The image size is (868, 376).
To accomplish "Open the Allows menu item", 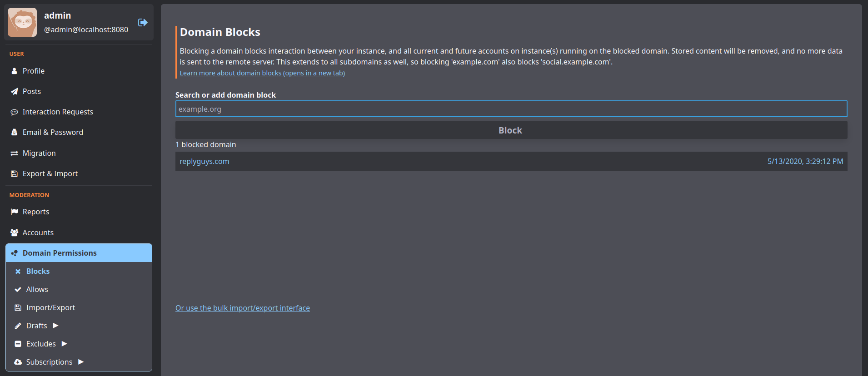I will click(37, 289).
